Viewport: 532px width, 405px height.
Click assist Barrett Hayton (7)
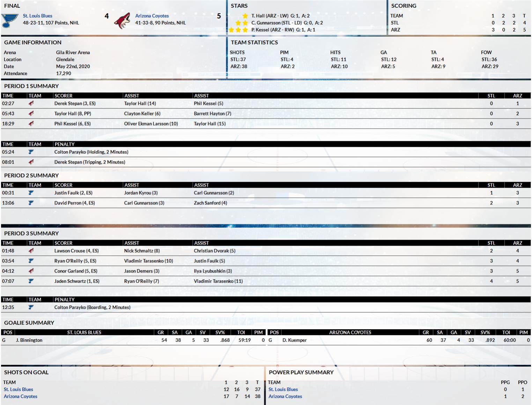point(213,114)
